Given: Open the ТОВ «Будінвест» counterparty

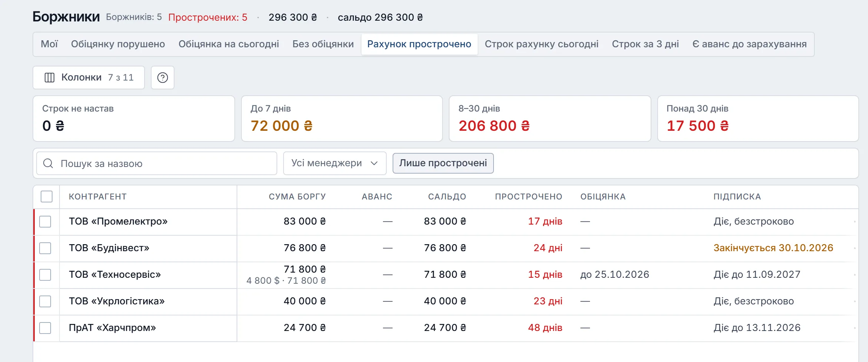Looking at the screenshot, I should pos(109,248).
